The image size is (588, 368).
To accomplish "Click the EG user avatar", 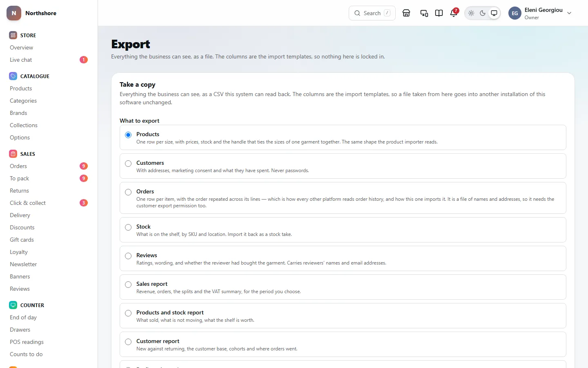I will [x=515, y=13].
